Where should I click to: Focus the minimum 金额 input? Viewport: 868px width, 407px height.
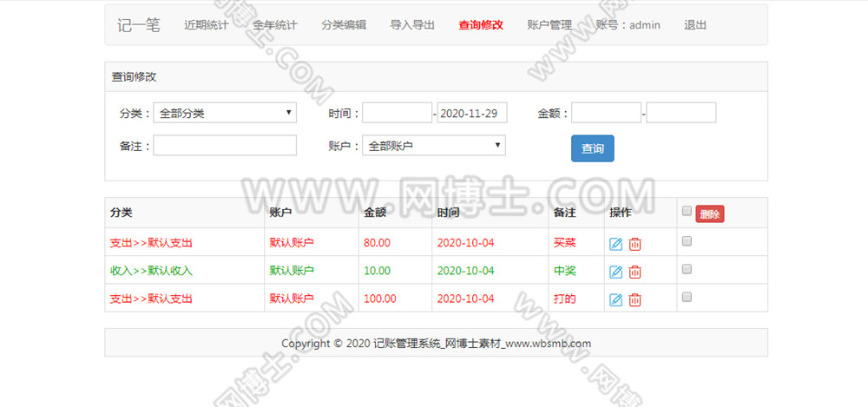click(606, 113)
